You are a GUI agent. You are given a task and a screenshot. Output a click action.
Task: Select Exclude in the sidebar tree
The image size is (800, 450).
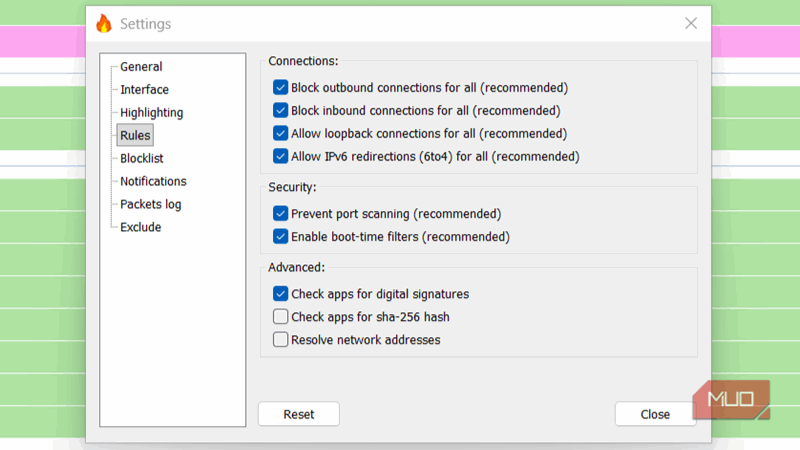click(140, 228)
